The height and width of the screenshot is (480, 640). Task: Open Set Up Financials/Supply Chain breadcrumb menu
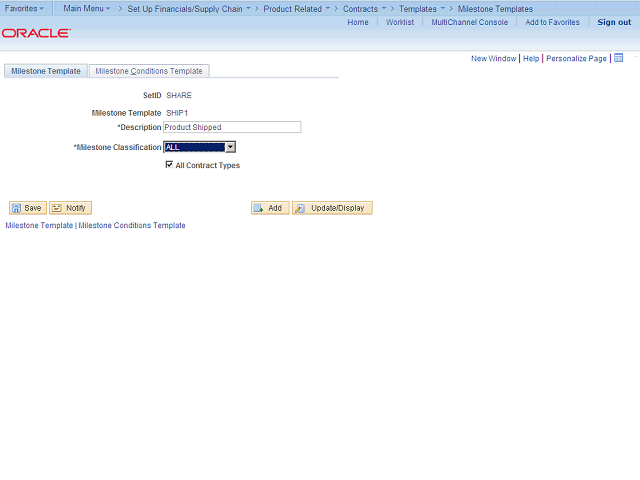pyautogui.click(x=189, y=9)
